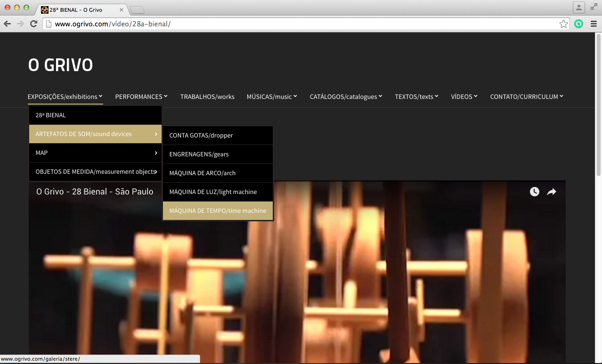This screenshot has height=364, width=602.
Task: Open a new browser tab
Action: coord(137,10)
